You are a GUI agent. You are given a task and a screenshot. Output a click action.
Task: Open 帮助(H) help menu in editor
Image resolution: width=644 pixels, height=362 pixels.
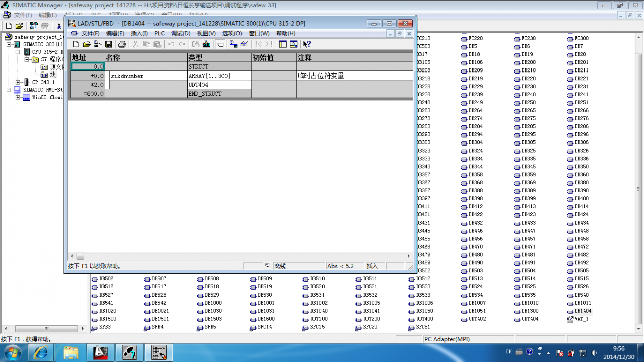pyautogui.click(x=286, y=33)
